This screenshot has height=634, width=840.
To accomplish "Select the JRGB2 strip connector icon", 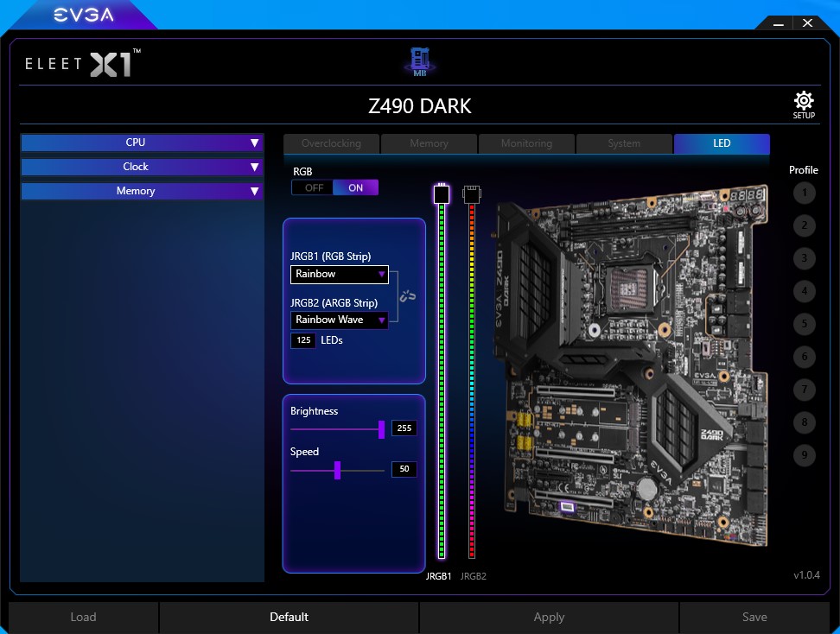I will [472, 193].
